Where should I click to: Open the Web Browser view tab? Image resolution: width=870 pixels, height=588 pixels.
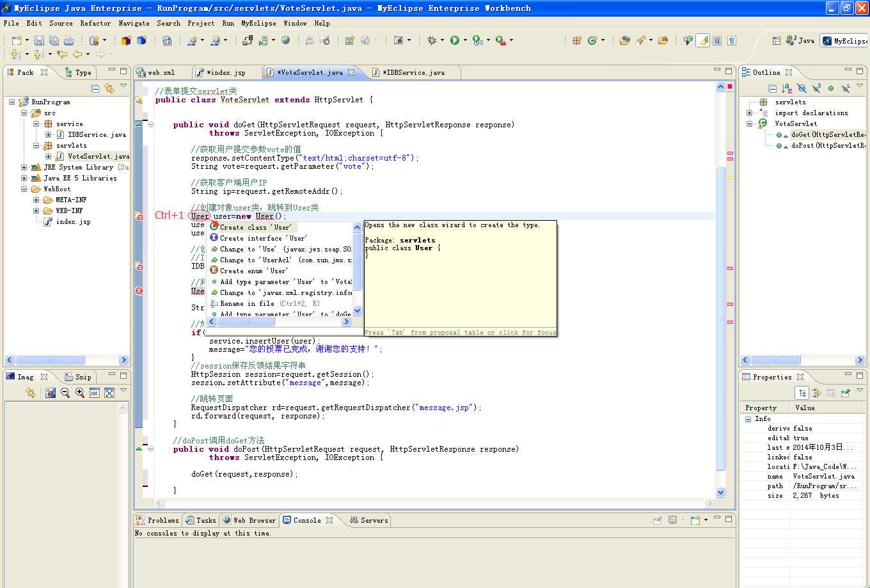click(x=249, y=520)
